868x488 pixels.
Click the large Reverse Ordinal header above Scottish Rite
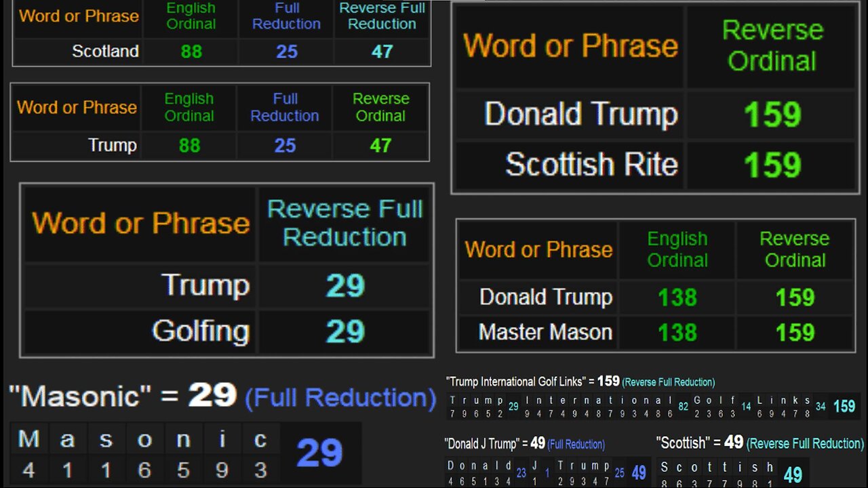[772, 45]
